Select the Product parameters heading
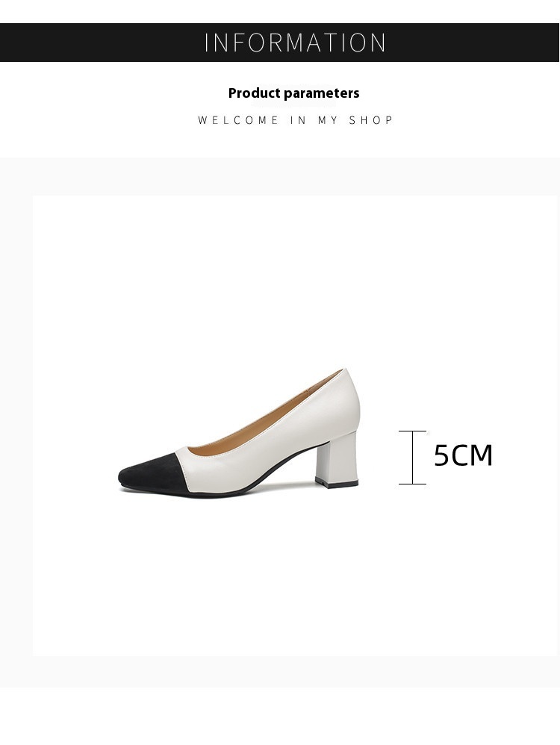 pyautogui.click(x=293, y=93)
